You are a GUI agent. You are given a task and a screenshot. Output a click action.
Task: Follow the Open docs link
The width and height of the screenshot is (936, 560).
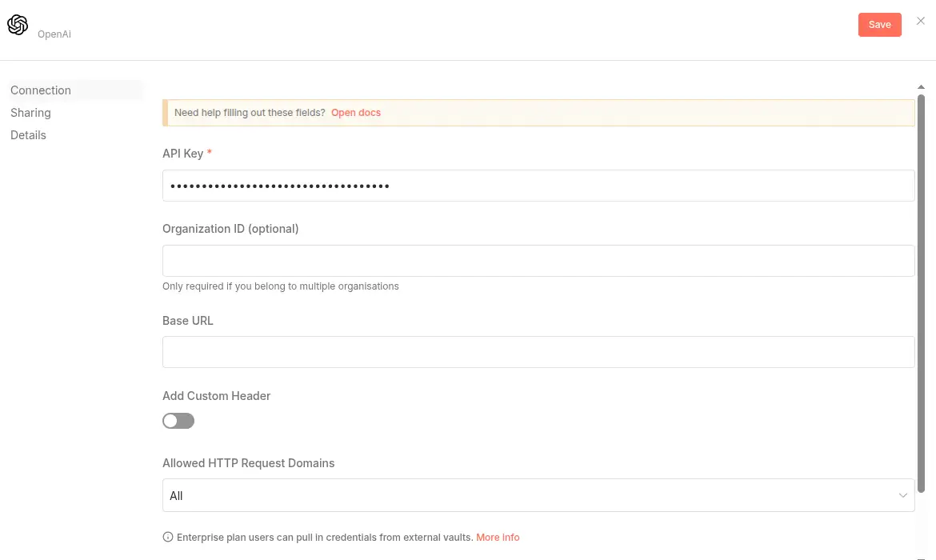356,113
